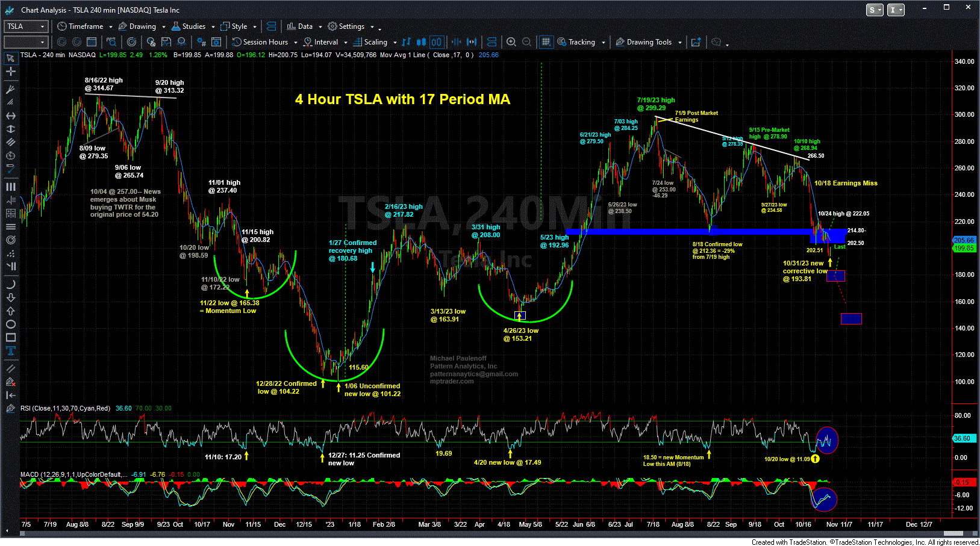Toggle the hollow candle style button
The image size is (980, 546).
click(x=436, y=42)
